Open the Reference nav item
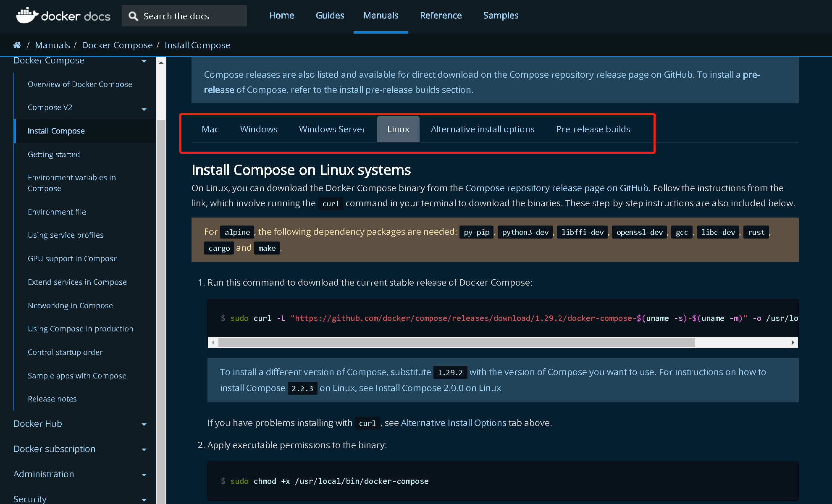 (441, 16)
